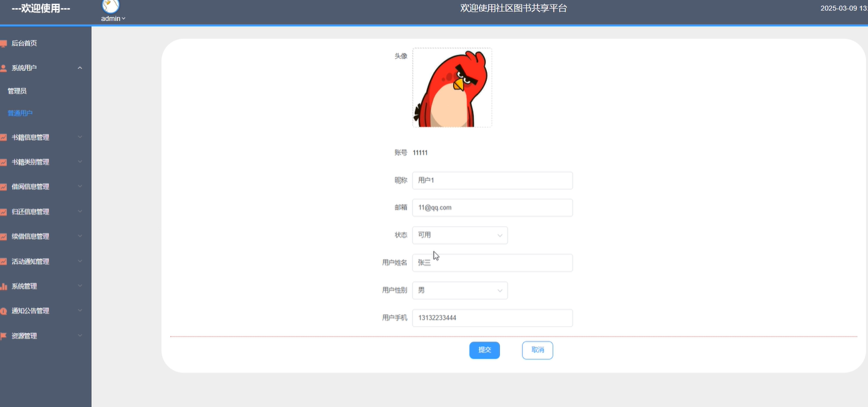Click the 通知公告管理 alert icon
This screenshot has height=407, width=868.
pyautogui.click(x=3, y=311)
